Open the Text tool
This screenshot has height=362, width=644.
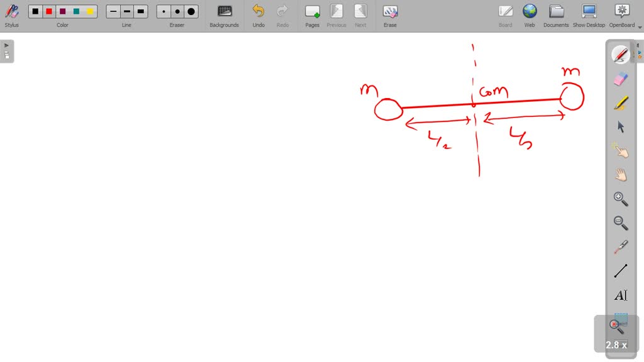click(x=620, y=295)
